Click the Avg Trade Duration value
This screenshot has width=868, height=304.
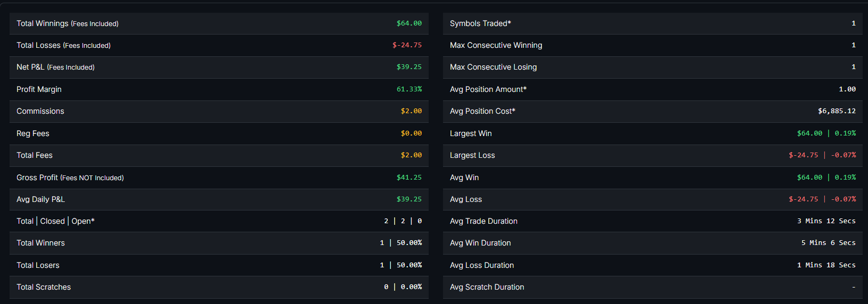(x=826, y=221)
